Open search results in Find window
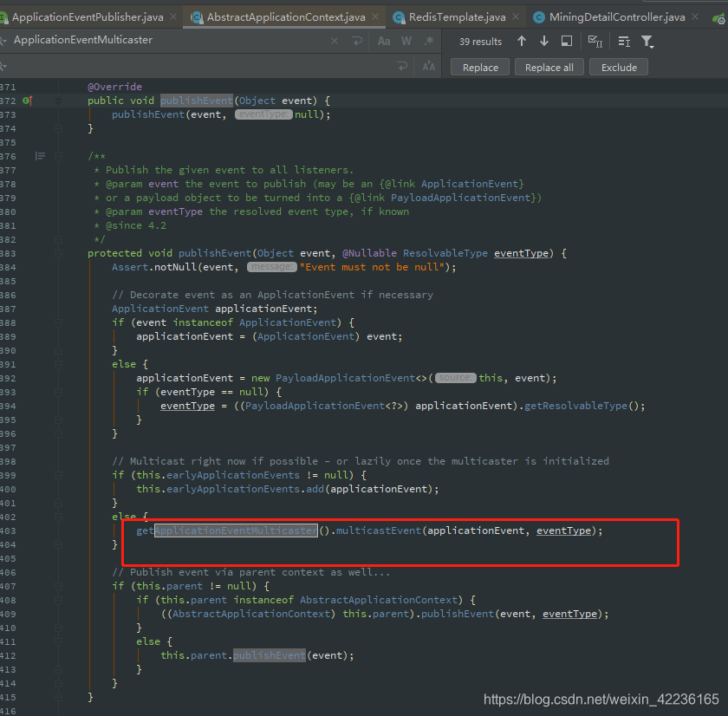 (x=567, y=42)
